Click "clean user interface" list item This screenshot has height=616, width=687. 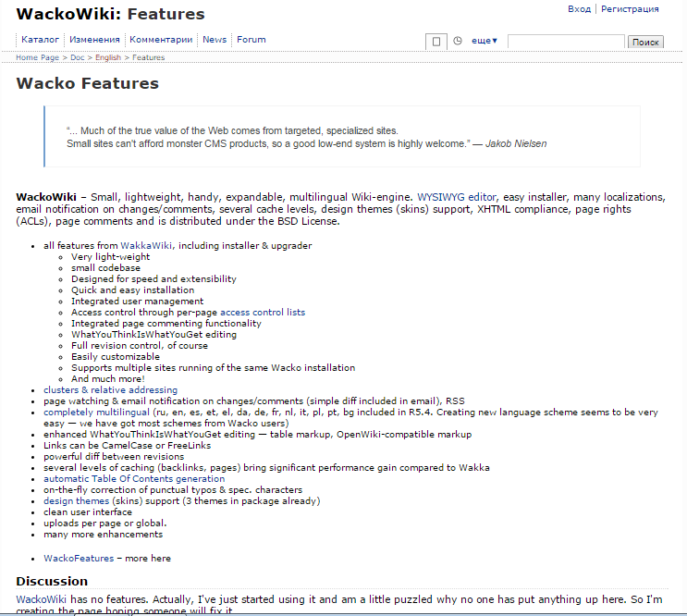(x=88, y=512)
